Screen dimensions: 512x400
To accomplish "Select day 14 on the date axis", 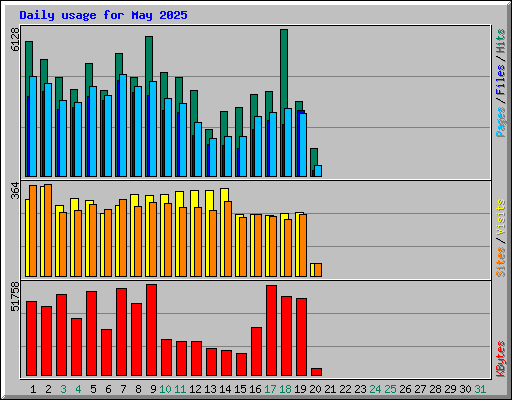I will tap(225, 389).
